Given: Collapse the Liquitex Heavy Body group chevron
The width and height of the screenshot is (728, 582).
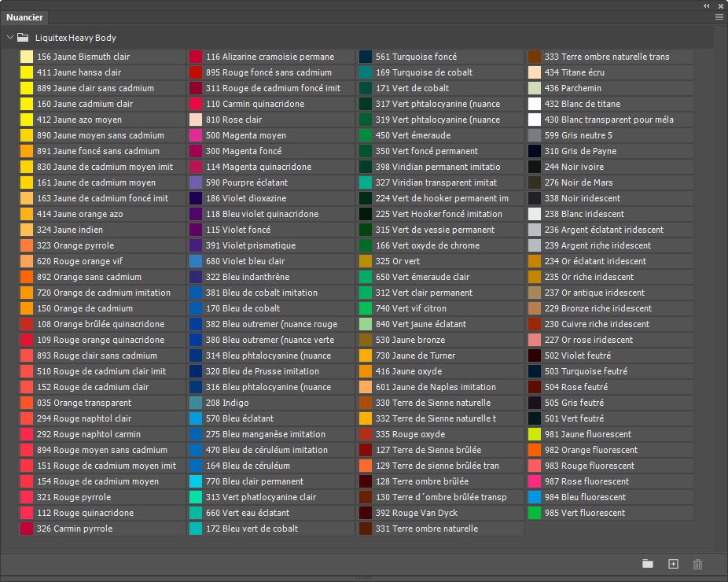Looking at the screenshot, I should tap(9, 37).
